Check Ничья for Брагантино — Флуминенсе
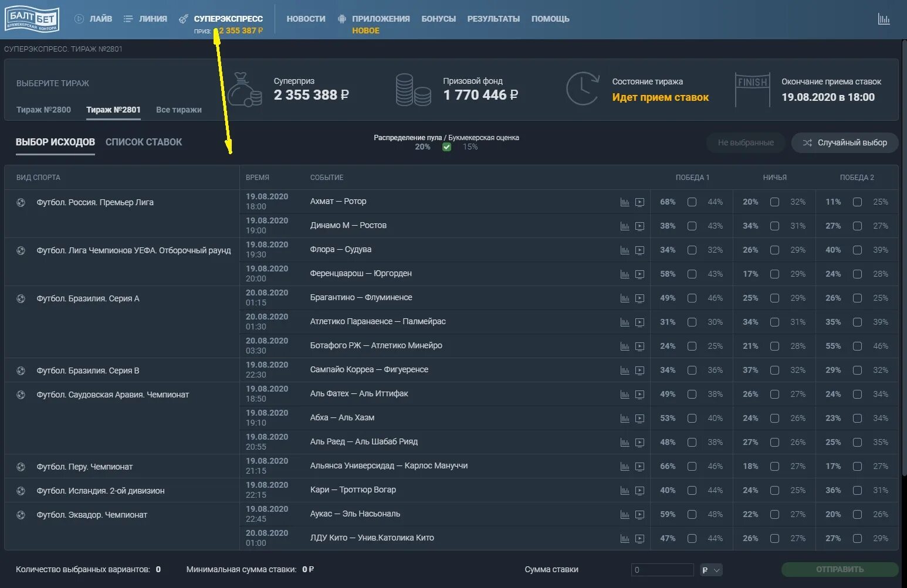Image resolution: width=907 pixels, height=588 pixels. point(775,298)
